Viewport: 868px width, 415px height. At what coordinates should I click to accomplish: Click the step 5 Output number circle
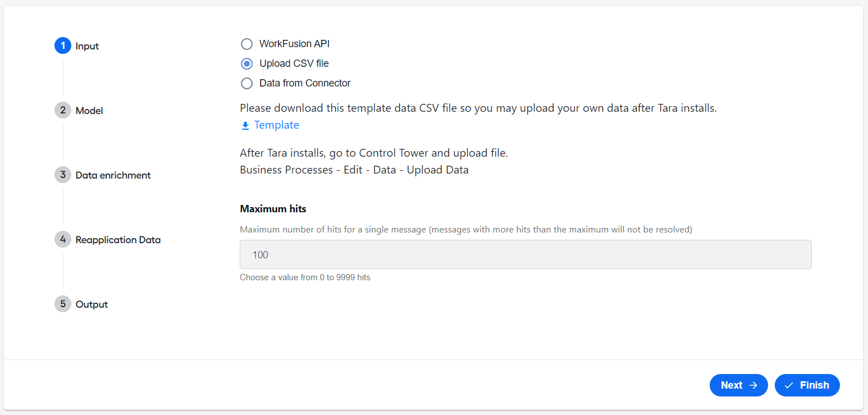tap(63, 304)
